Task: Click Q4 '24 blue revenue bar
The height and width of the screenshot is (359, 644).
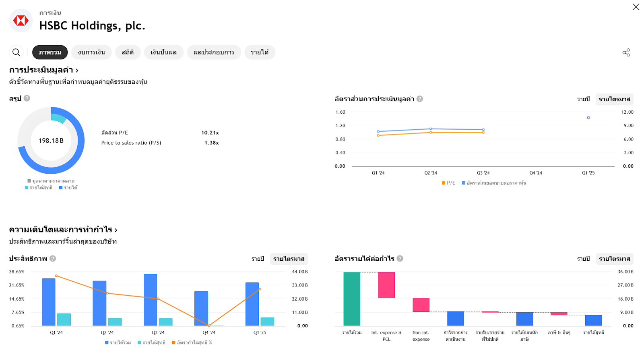Action: click(x=201, y=309)
